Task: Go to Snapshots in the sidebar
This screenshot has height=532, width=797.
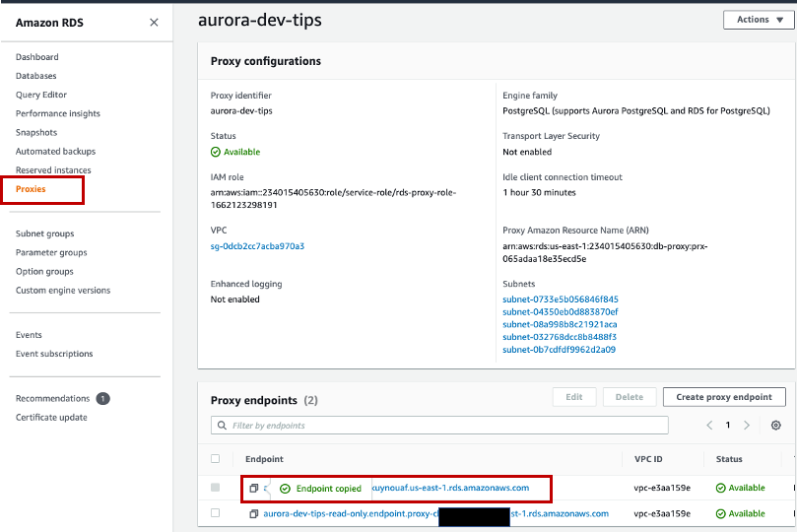Action: 36,132
